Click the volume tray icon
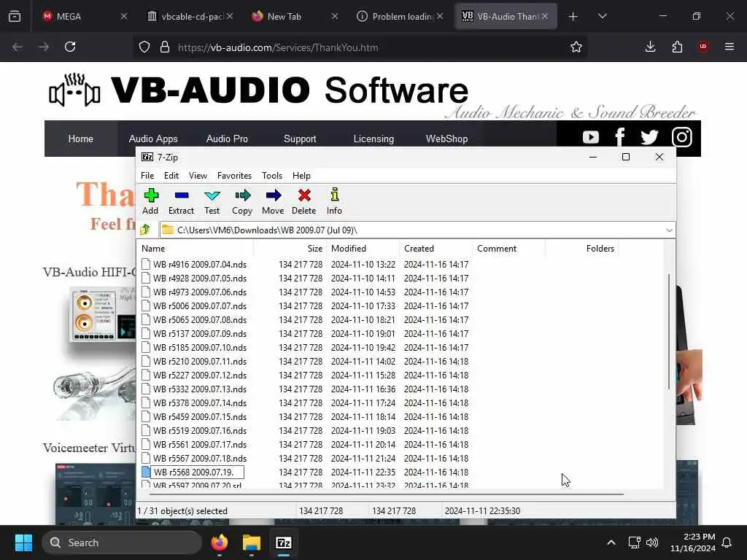The width and height of the screenshot is (747, 560). (652, 542)
